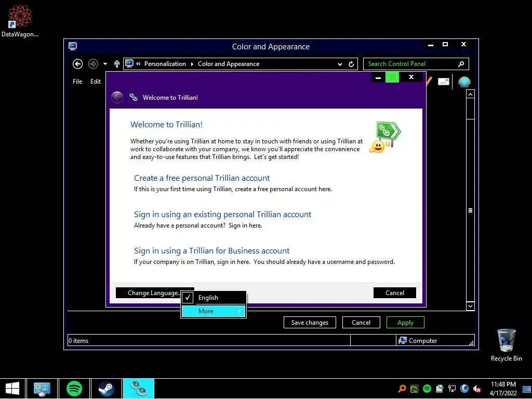Click the envelope-with-globe tray icon
This screenshot has width=532, height=399.
(x=440, y=389)
